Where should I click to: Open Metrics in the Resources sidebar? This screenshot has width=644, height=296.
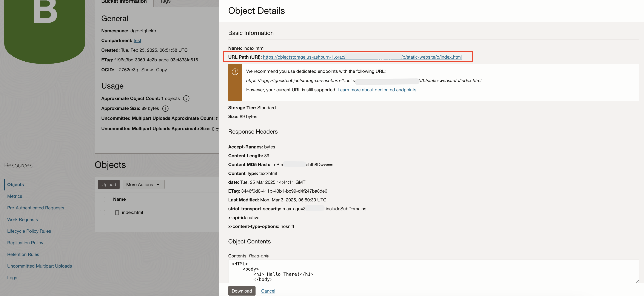pyautogui.click(x=14, y=196)
